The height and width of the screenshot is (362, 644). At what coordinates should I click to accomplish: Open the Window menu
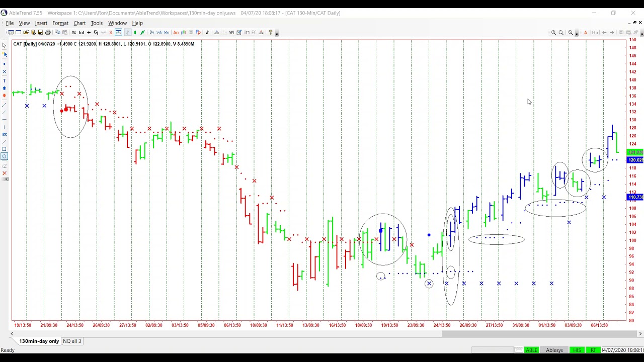117,23
